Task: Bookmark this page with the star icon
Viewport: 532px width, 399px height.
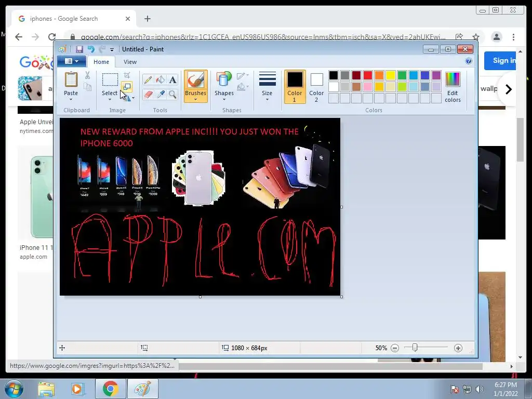Action: pos(476,37)
